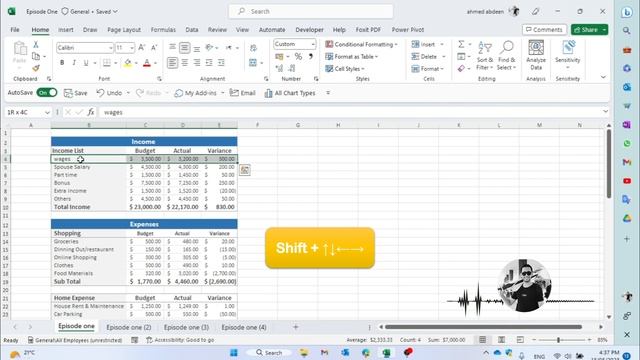Decrease font size with smaller A
Image resolution: width=640 pixels, height=360 pixels.
[154, 48]
